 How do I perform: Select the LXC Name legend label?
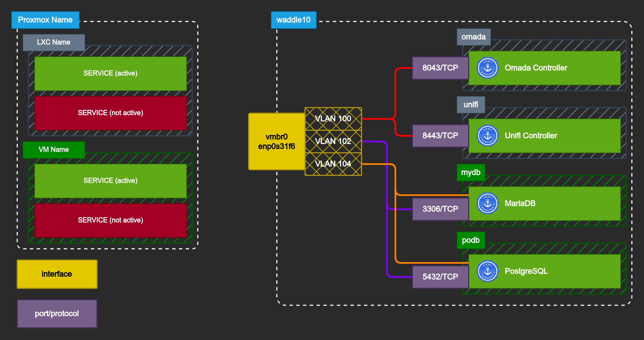pos(54,42)
